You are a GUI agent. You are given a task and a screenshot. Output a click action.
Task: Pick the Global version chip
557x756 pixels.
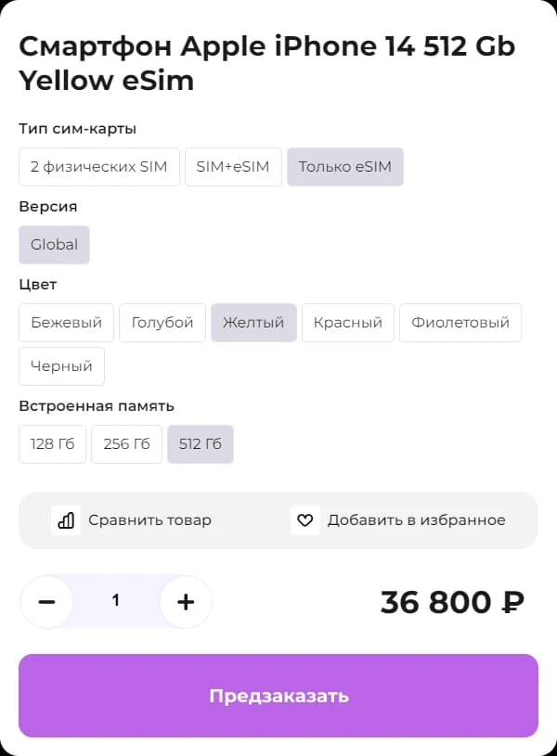pyautogui.click(x=54, y=245)
